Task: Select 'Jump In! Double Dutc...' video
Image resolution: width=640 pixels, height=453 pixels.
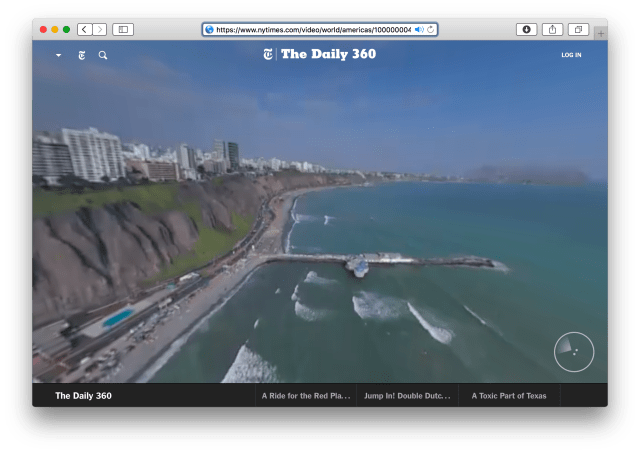Action: coord(407,395)
